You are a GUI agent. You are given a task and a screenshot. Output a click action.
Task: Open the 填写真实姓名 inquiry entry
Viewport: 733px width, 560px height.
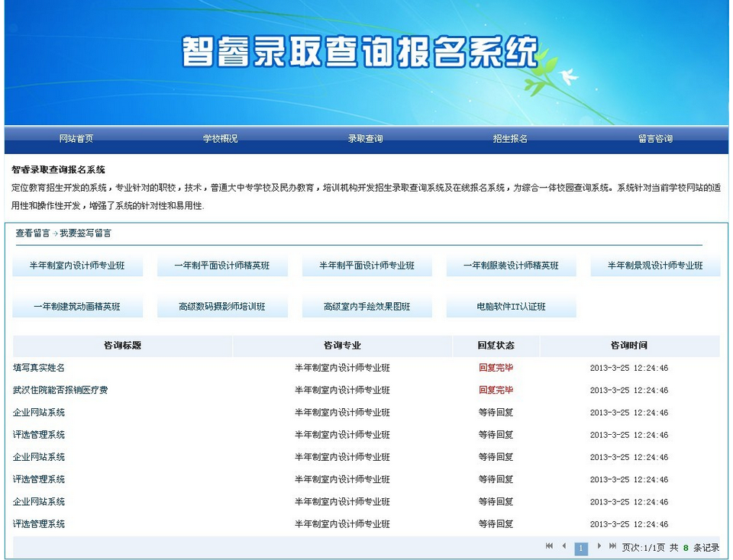pos(39,368)
